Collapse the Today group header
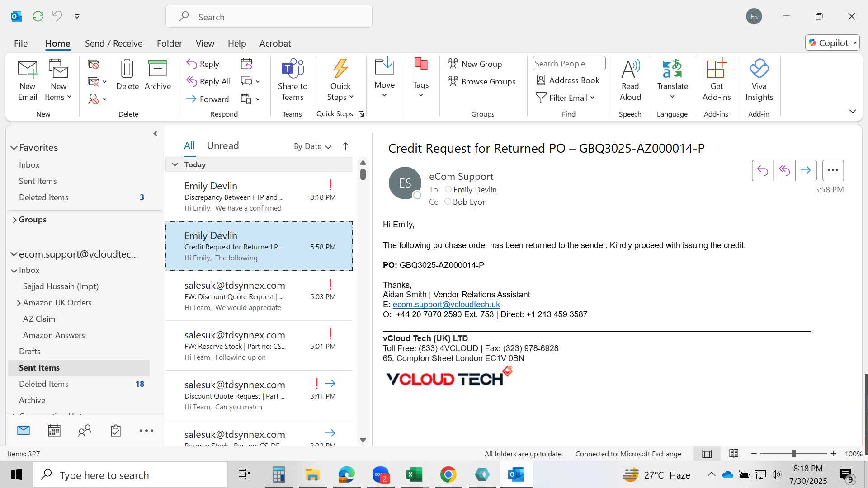The height and width of the screenshot is (488, 868). (175, 164)
